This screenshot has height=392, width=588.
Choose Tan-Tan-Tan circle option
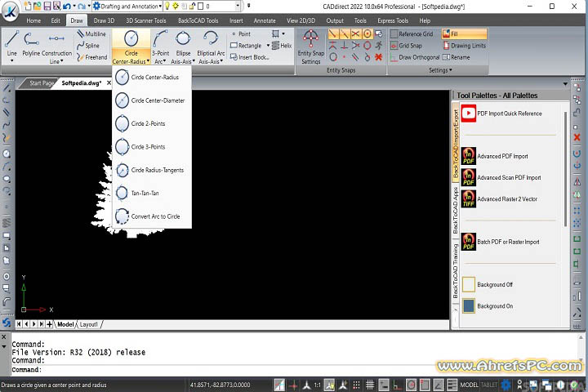pyautogui.click(x=152, y=194)
